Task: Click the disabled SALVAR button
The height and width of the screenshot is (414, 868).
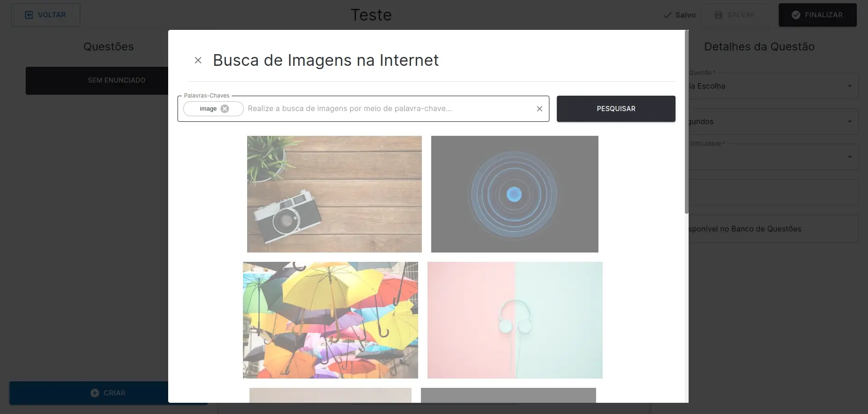Action: [735, 15]
